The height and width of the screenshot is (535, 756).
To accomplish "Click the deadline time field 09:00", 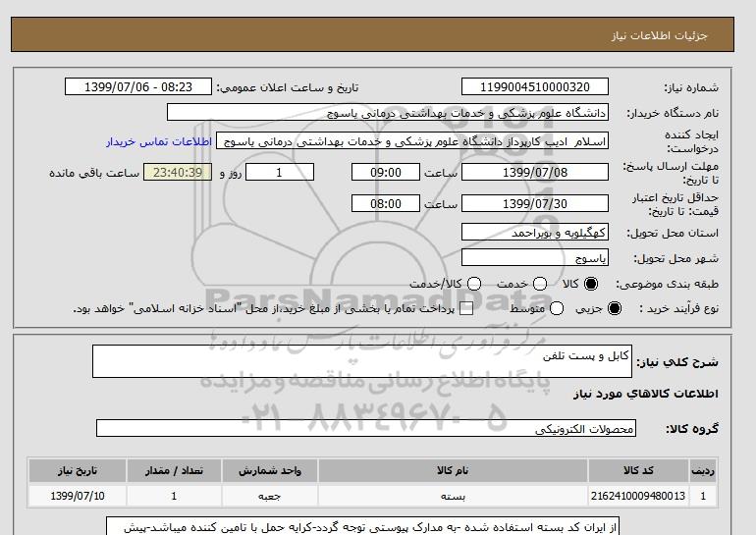I will 386,173.
